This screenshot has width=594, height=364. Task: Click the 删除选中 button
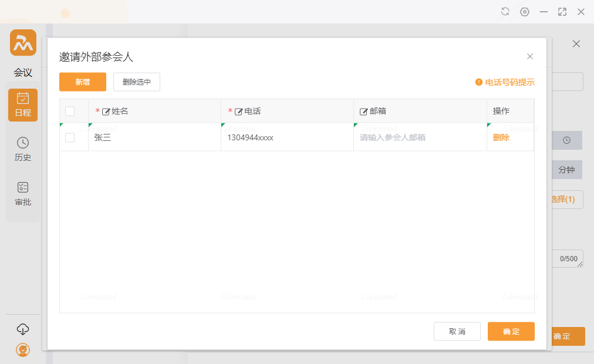(137, 82)
